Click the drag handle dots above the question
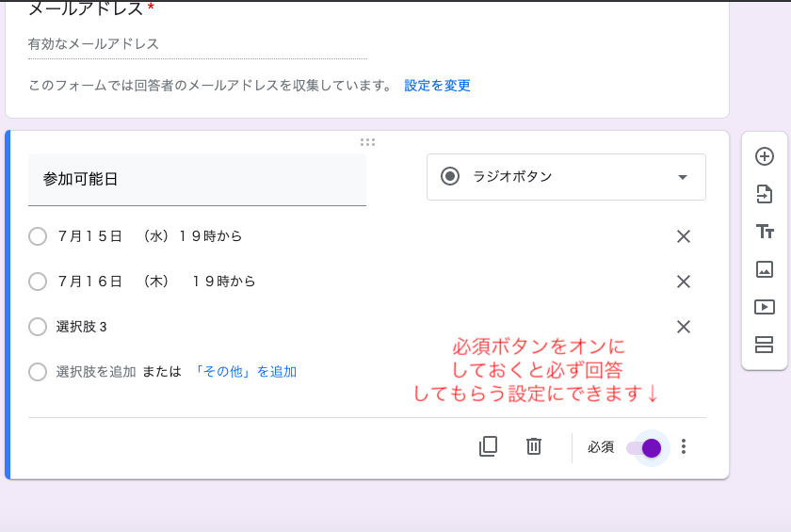This screenshot has width=791, height=532. click(x=368, y=142)
